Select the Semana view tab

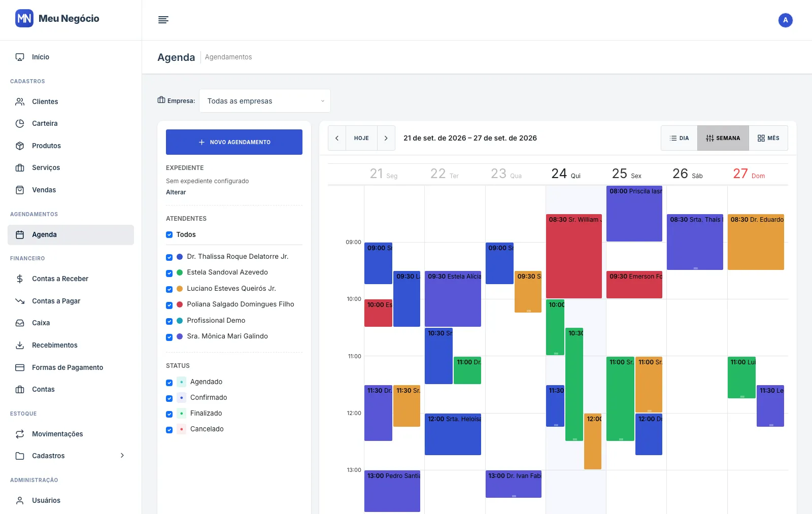click(723, 138)
